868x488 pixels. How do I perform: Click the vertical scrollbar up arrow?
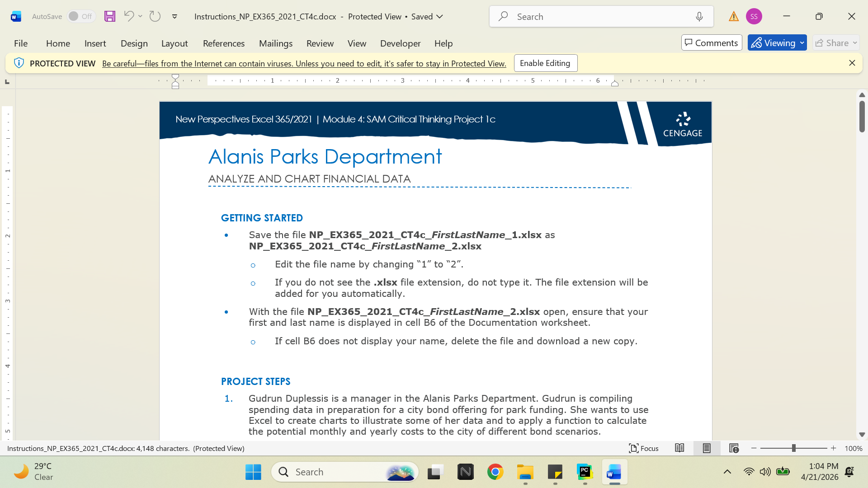pos(862,95)
